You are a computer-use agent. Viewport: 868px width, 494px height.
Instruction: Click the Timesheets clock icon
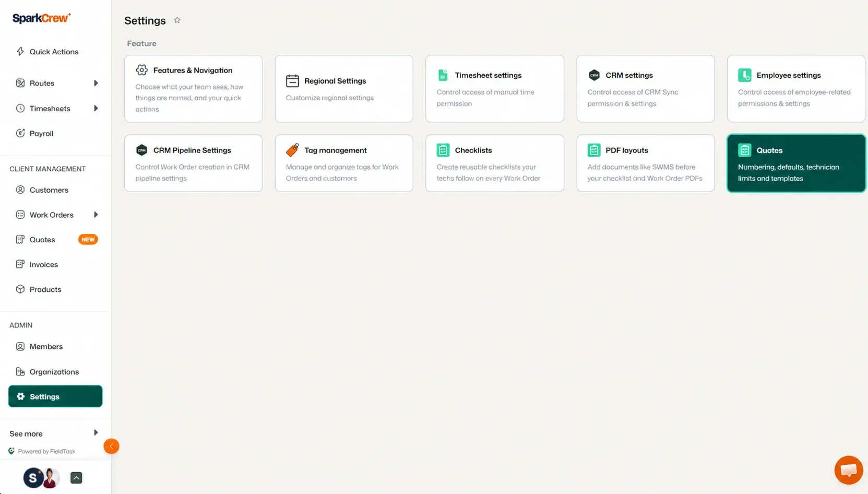[x=20, y=108]
